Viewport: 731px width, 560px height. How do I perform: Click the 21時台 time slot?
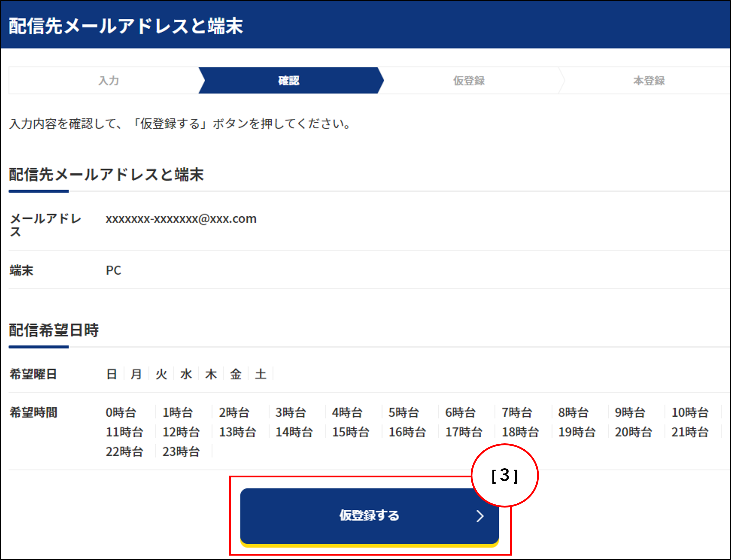[690, 432]
